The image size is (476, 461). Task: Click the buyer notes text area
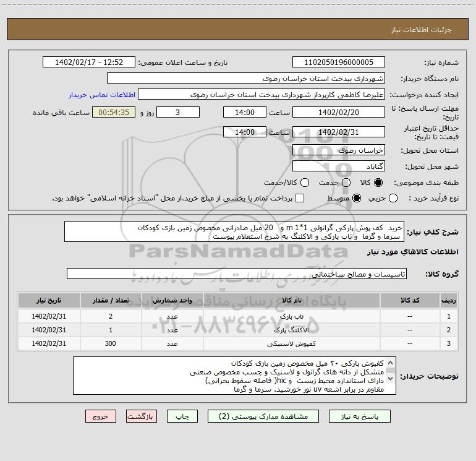point(234,376)
